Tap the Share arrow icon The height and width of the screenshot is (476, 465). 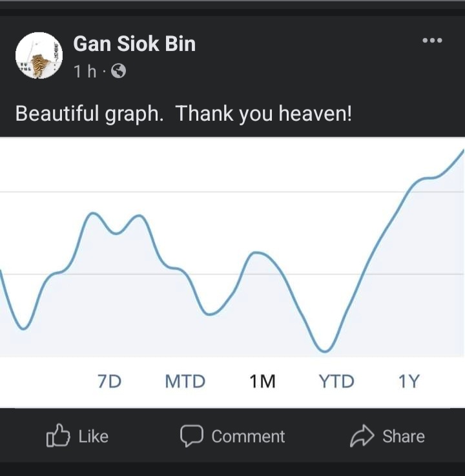point(362,436)
